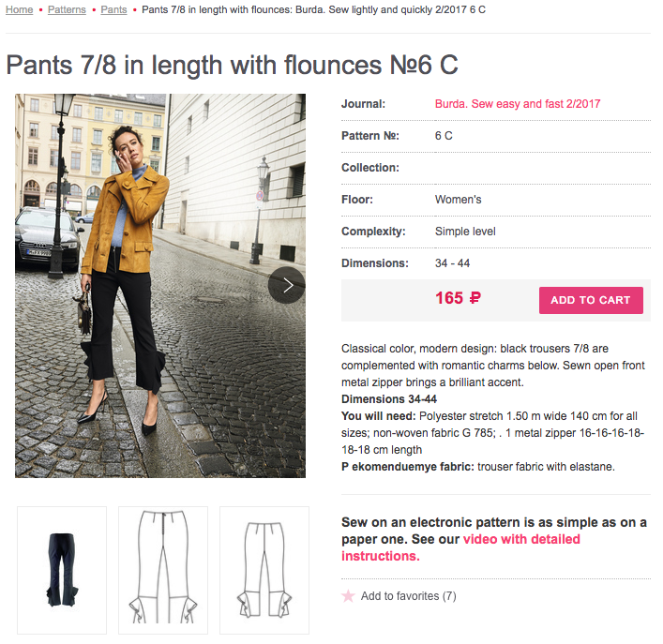Click the pink favorites star icon
Viewport: 663px width, 644px height.
point(348,596)
